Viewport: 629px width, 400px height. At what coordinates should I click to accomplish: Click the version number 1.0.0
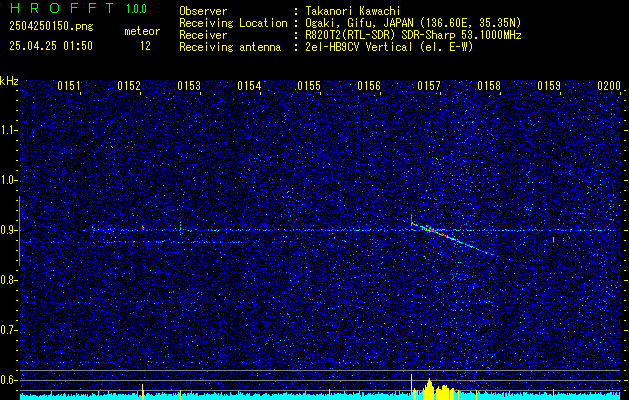(136, 9)
